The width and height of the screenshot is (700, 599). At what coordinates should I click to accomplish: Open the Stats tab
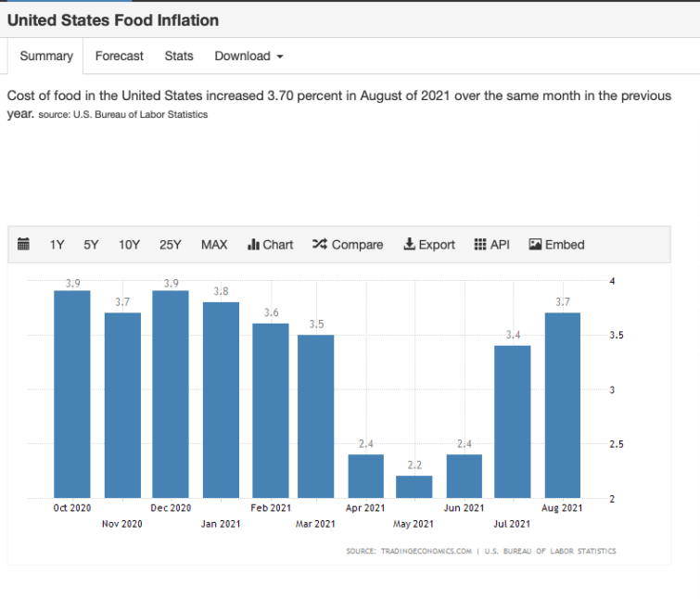coord(179,56)
